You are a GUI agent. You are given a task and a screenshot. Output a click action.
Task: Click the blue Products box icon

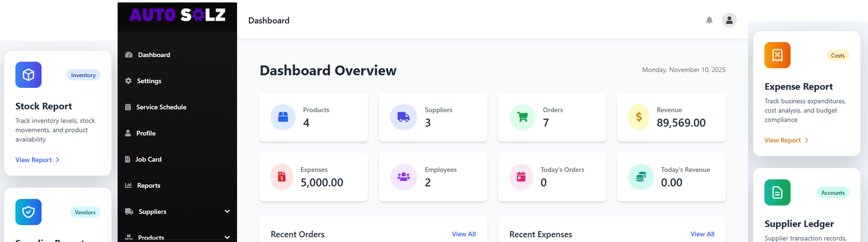click(x=283, y=117)
